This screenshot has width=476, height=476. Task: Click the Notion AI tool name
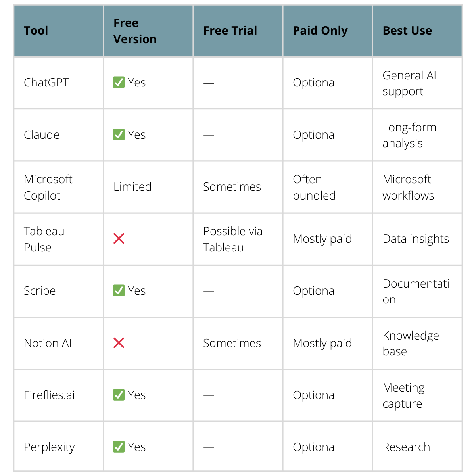[x=48, y=343]
